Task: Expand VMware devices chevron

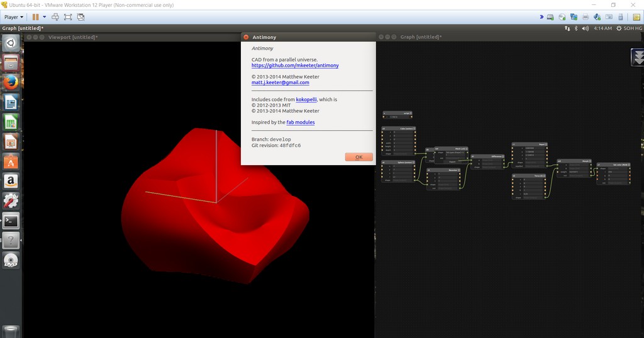Action: tap(541, 17)
